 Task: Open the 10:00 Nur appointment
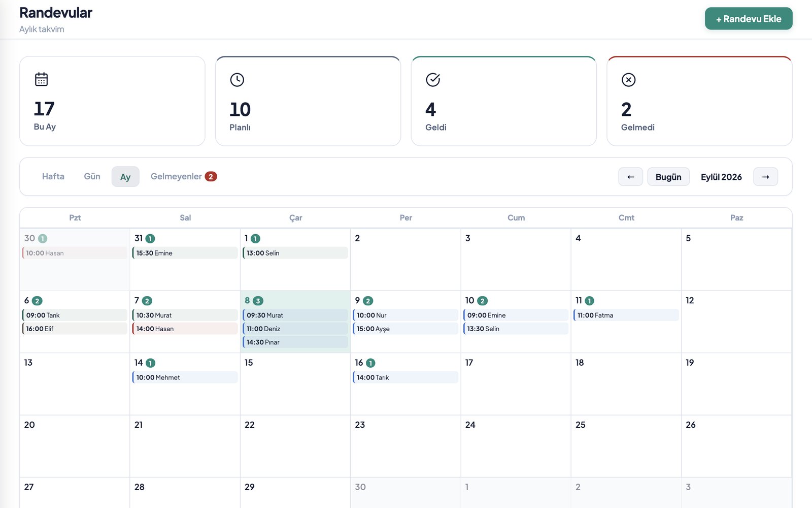[405, 315]
